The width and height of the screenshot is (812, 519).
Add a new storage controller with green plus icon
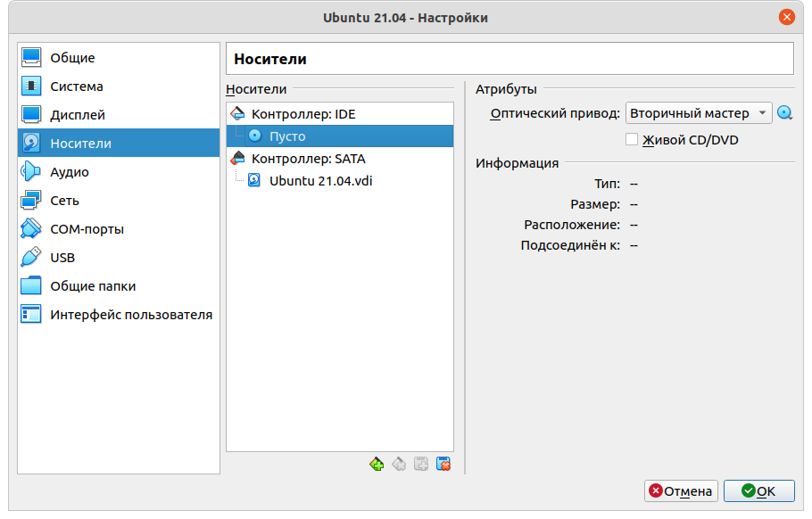coord(377,464)
